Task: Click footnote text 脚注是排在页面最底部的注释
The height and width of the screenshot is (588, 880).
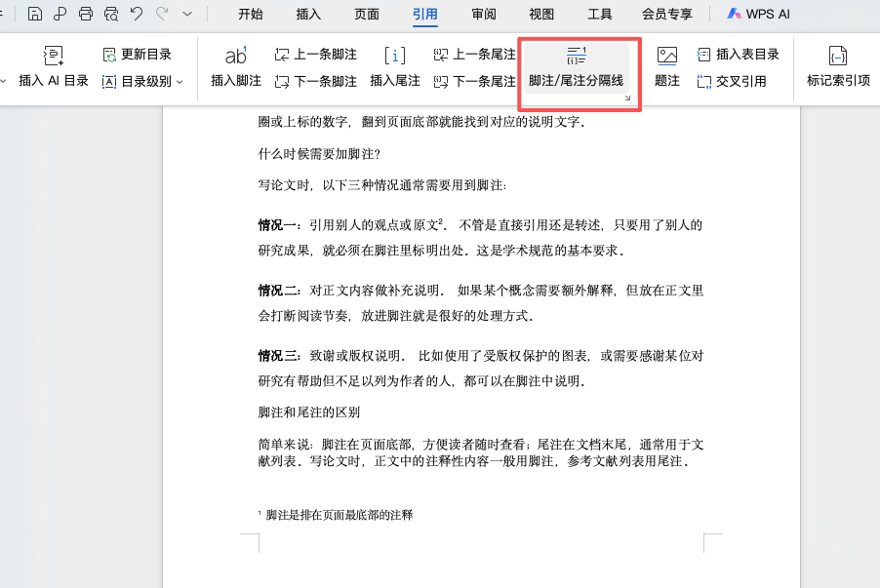Action: pyautogui.click(x=339, y=515)
